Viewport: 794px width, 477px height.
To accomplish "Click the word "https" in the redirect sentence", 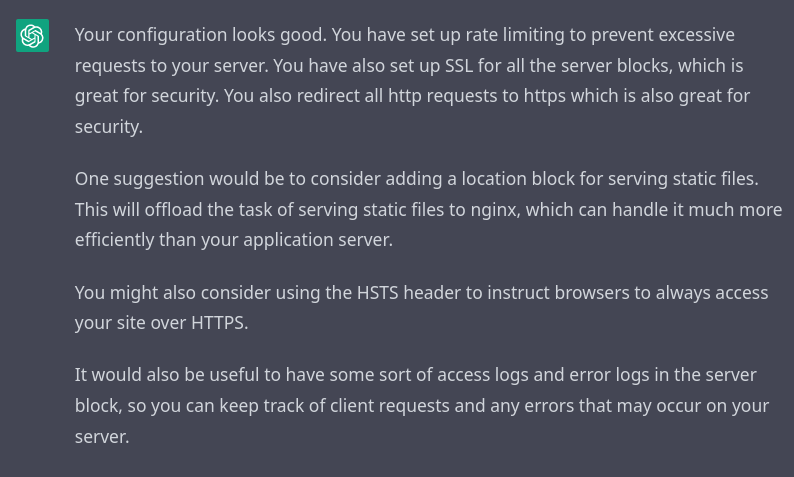I will click(544, 96).
